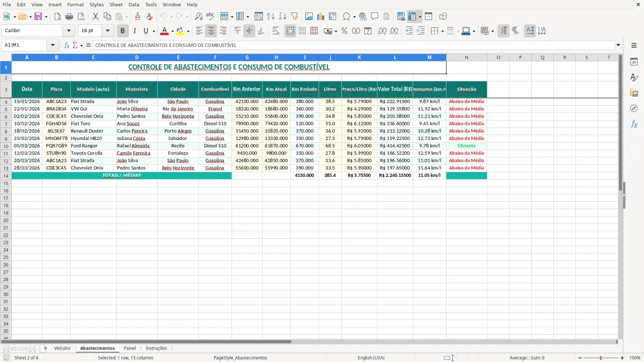
Task: Toggle Underline formatting
Action: [145, 31]
